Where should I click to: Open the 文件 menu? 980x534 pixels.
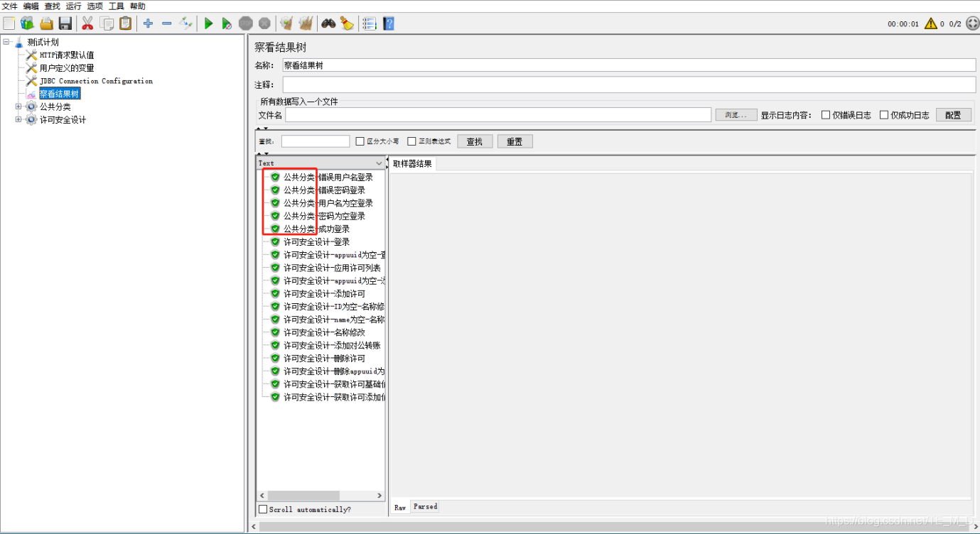click(x=9, y=6)
